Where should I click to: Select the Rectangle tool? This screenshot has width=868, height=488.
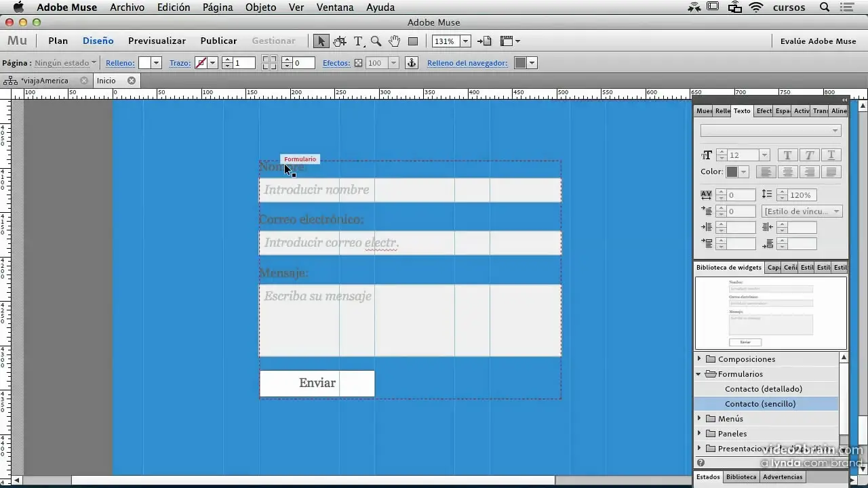tap(412, 41)
